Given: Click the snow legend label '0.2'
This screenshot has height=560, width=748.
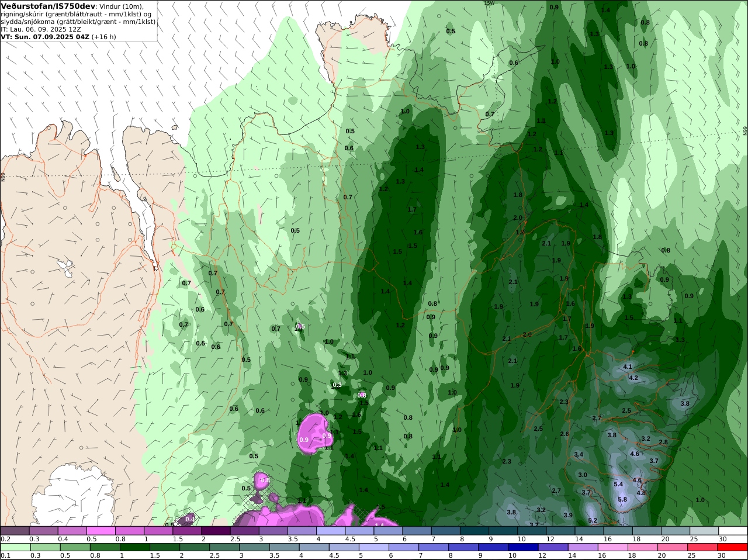Looking at the screenshot, I should point(5,539).
